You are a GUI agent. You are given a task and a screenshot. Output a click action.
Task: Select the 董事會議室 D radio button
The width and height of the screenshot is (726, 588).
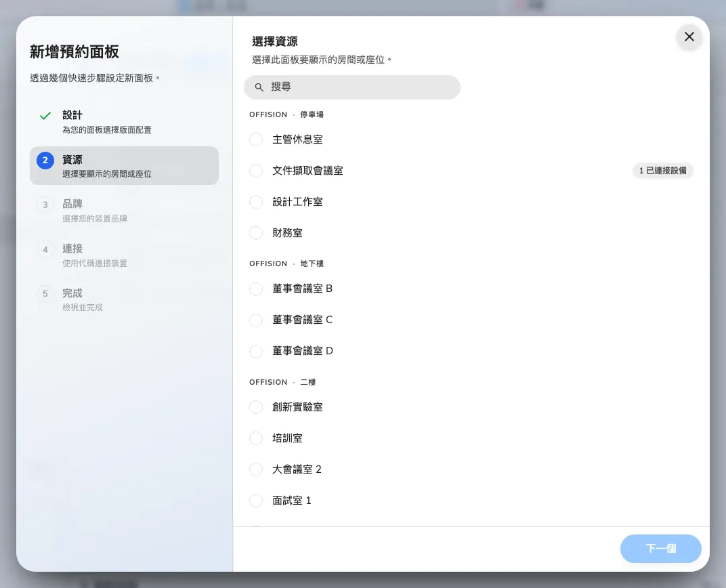point(256,351)
